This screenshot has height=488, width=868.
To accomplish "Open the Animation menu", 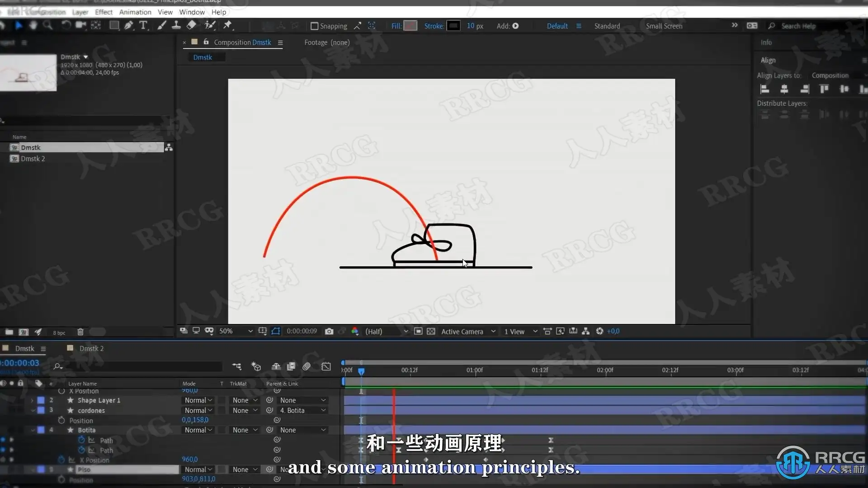I will (x=135, y=12).
